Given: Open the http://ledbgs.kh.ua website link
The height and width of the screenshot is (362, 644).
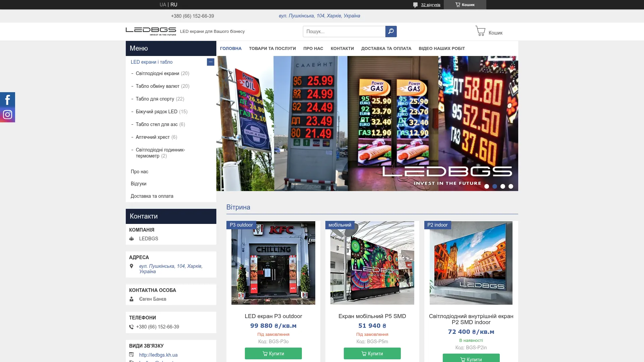Looking at the screenshot, I should [x=158, y=355].
